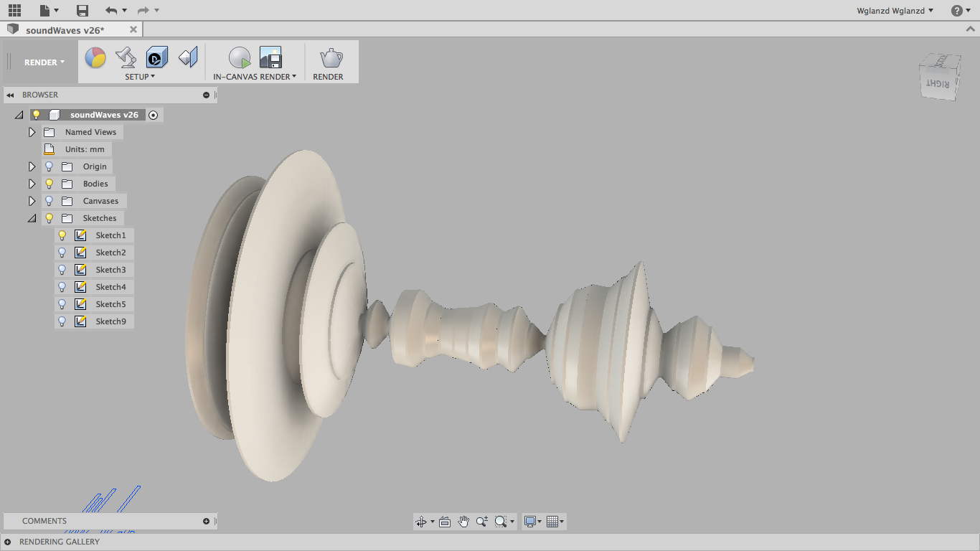This screenshot has width=980, height=551.
Task: Open Display Settings dropdown arrow
Action: pos(539,522)
